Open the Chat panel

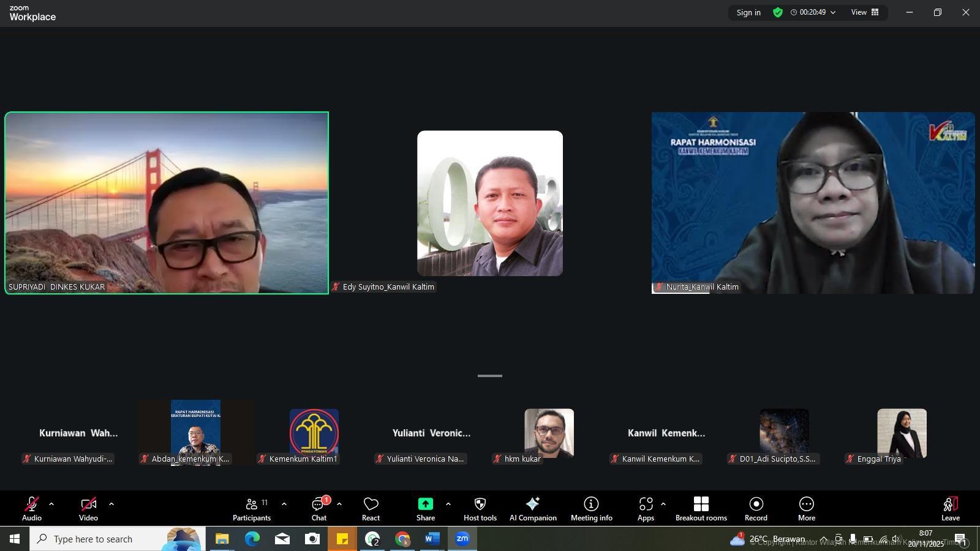(x=318, y=509)
